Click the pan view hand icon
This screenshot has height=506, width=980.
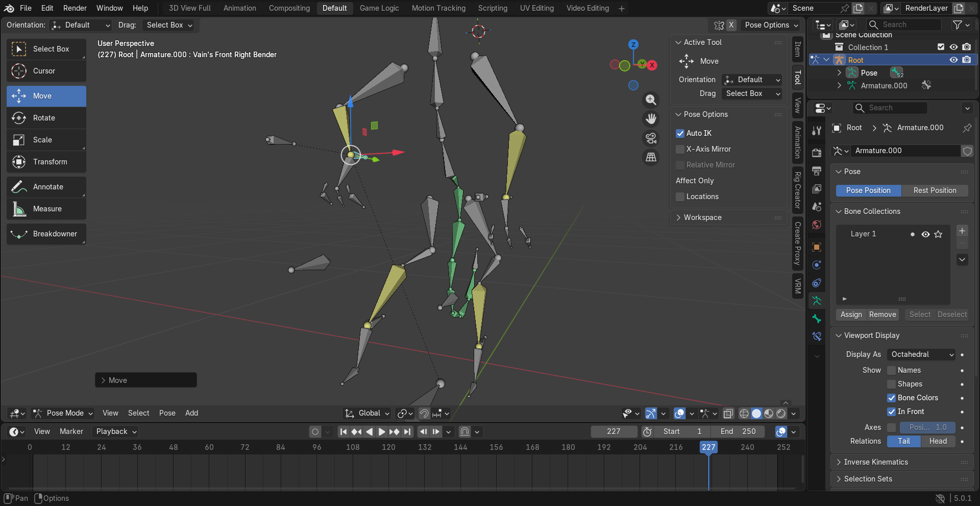click(x=651, y=119)
